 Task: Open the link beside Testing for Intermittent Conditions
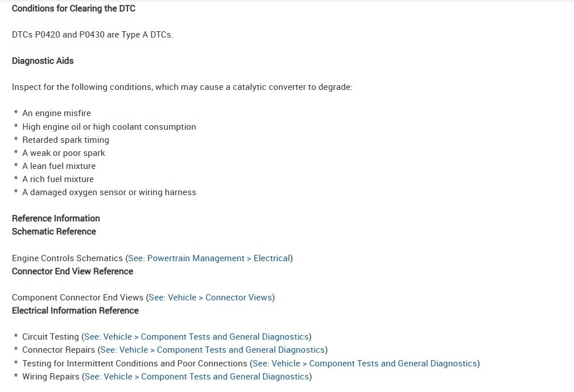[x=365, y=363]
